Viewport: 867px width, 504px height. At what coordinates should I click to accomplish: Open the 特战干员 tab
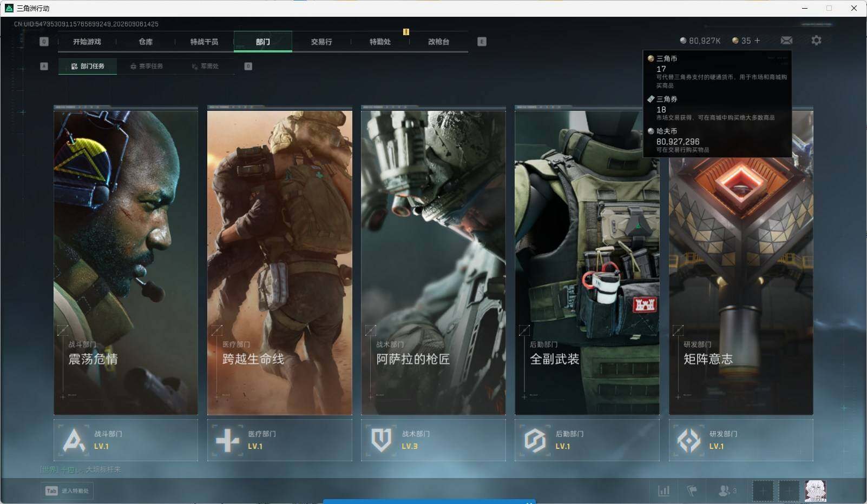(x=204, y=42)
